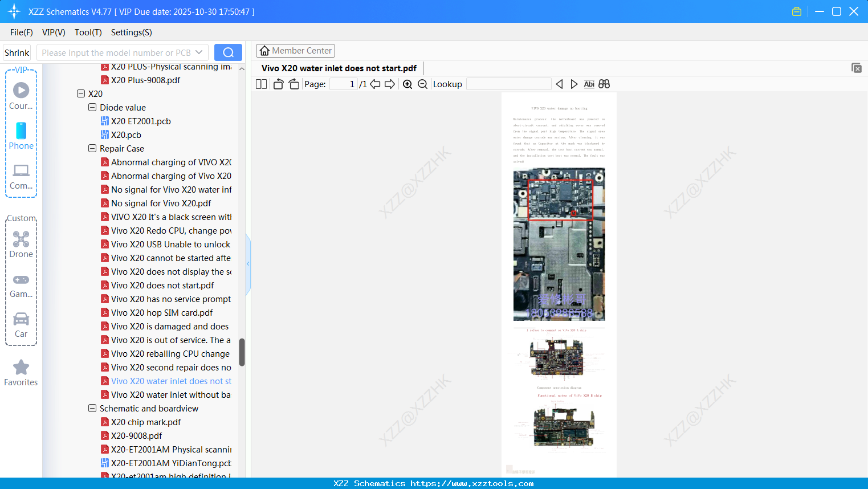Click the motherboard photo in PDF
This screenshot has width=868, height=489.
pos(559,244)
